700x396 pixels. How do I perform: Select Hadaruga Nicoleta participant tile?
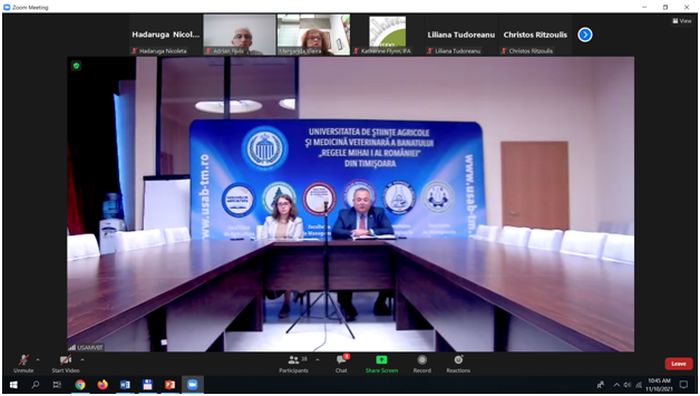[x=166, y=35]
